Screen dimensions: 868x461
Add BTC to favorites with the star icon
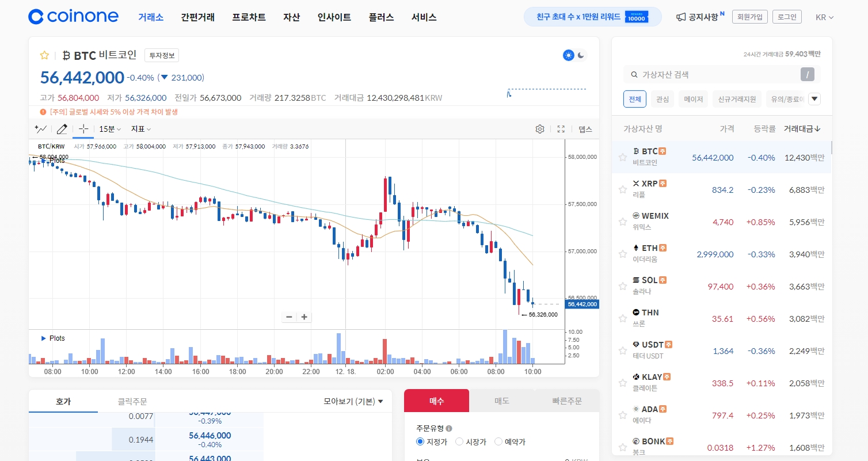[x=44, y=55]
